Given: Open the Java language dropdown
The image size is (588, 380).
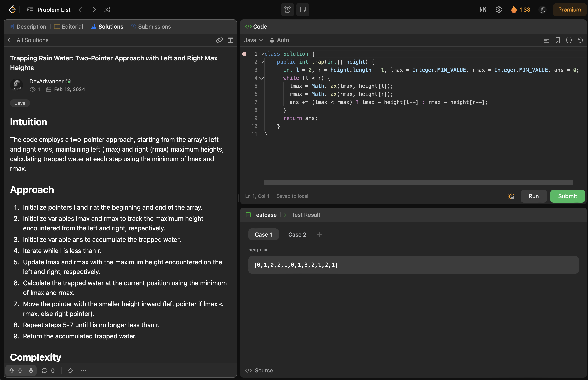Looking at the screenshot, I should (x=254, y=40).
